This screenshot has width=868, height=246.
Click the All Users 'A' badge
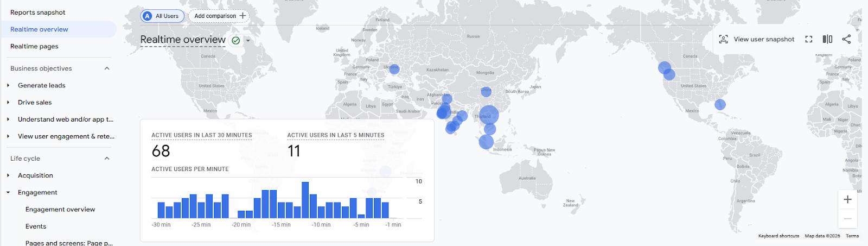[147, 16]
